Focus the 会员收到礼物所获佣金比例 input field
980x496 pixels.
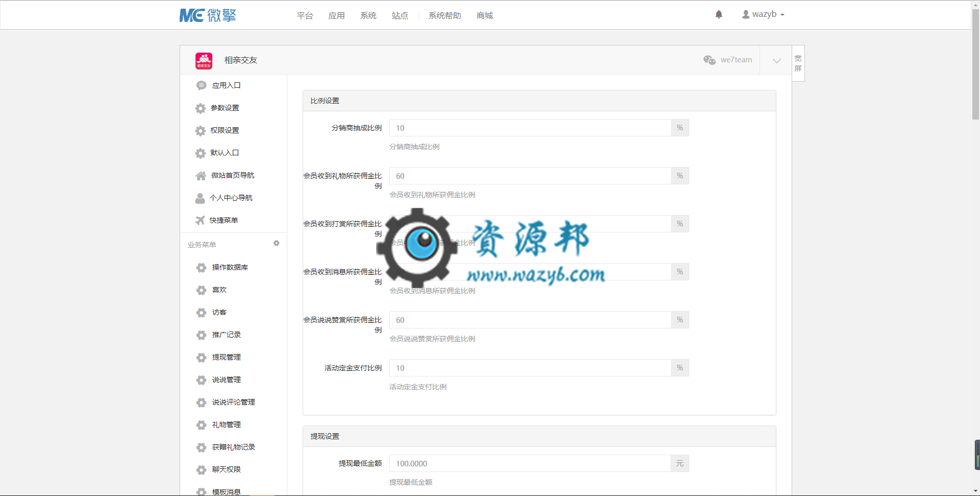click(530, 176)
